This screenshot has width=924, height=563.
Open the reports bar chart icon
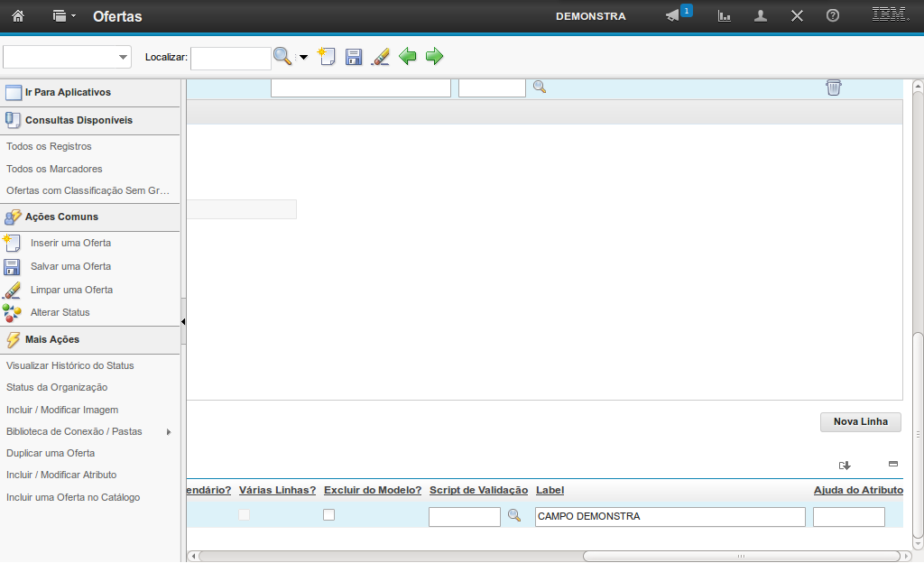coord(724,16)
